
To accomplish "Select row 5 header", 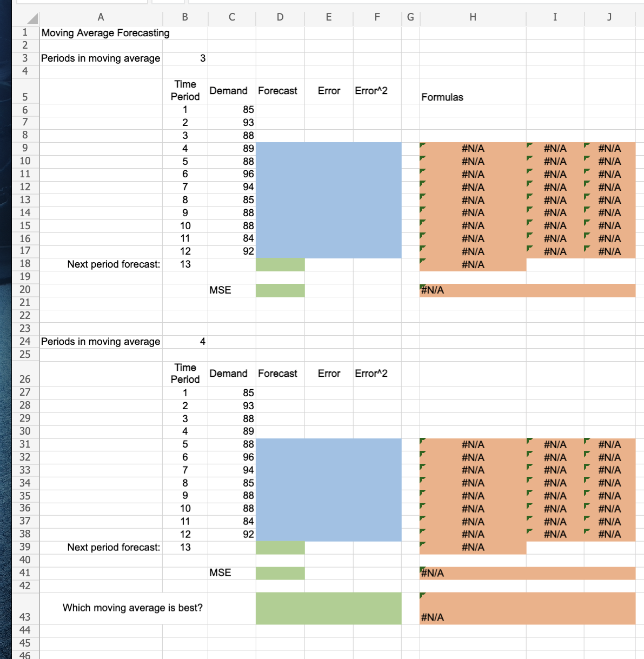I will (x=25, y=91).
